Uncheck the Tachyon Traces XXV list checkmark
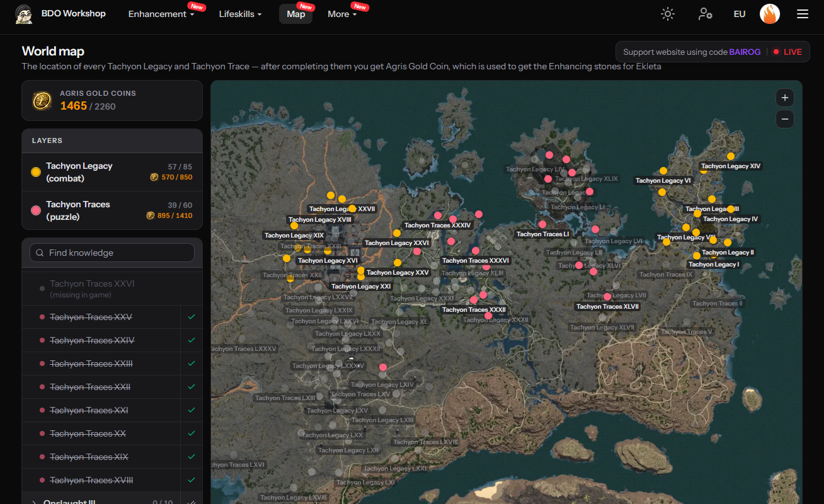Viewport: 824px width, 504px height. pos(192,317)
